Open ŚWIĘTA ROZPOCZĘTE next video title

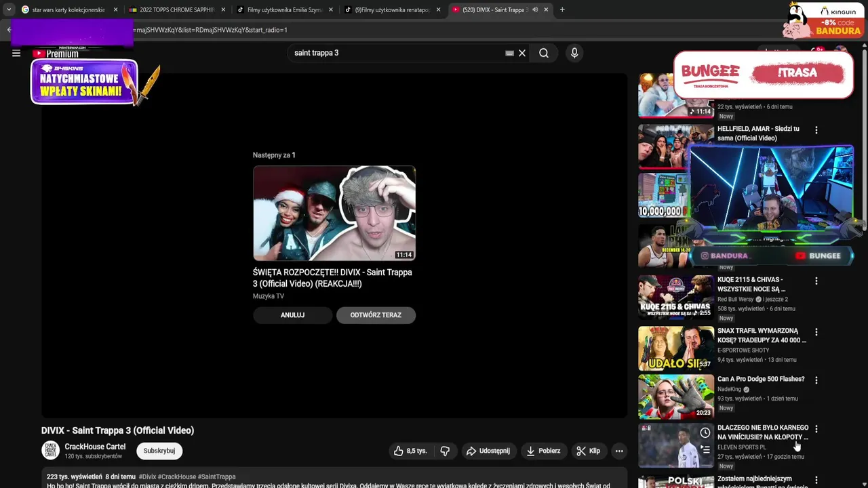pos(332,278)
